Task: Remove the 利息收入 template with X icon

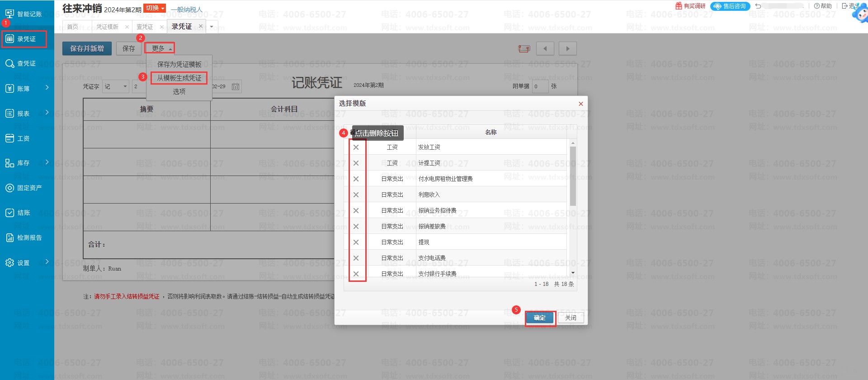Action: tap(356, 195)
